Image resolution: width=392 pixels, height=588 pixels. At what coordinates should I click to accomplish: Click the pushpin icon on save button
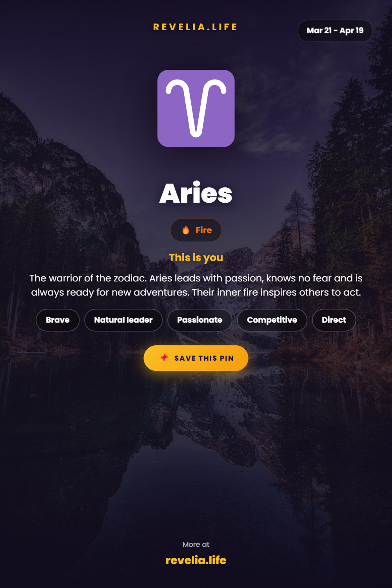point(164,358)
